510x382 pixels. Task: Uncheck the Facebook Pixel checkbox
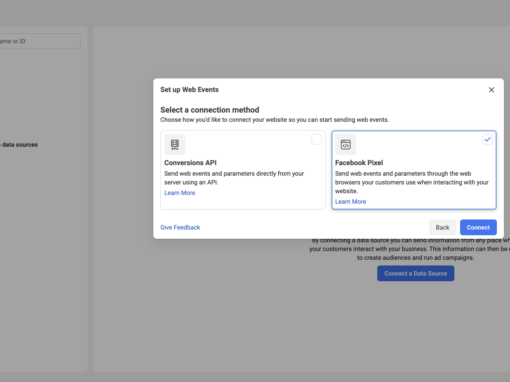pos(487,139)
